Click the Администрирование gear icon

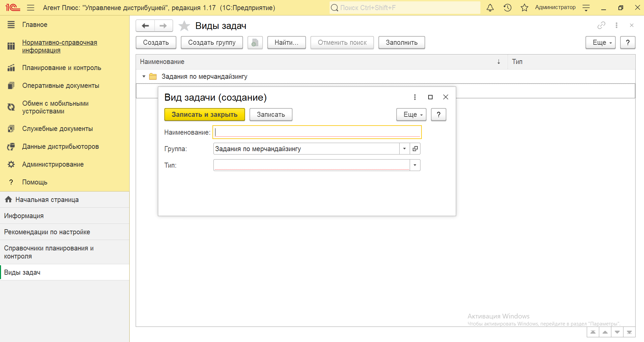pyautogui.click(x=11, y=164)
